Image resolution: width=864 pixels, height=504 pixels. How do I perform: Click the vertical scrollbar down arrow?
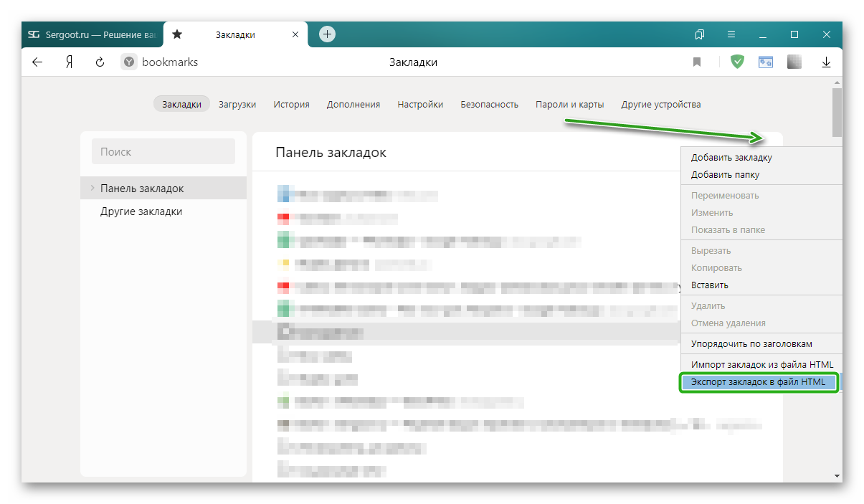pyautogui.click(x=837, y=475)
